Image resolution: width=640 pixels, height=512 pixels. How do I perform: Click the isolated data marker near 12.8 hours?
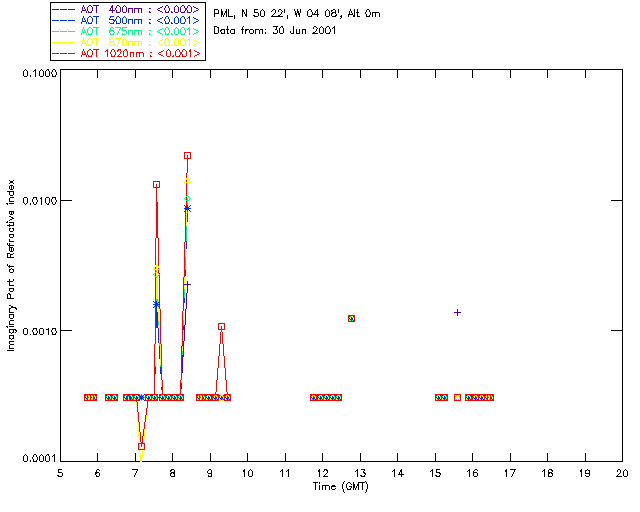click(x=351, y=318)
